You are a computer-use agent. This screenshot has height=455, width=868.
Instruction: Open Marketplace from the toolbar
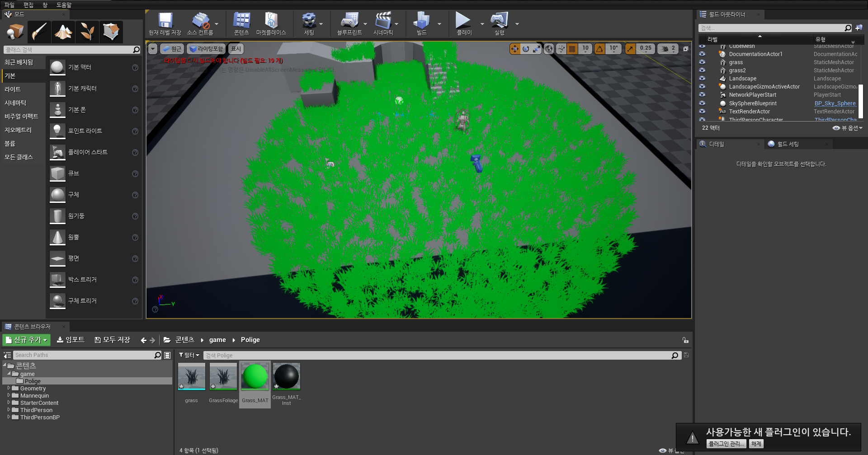[x=271, y=24]
